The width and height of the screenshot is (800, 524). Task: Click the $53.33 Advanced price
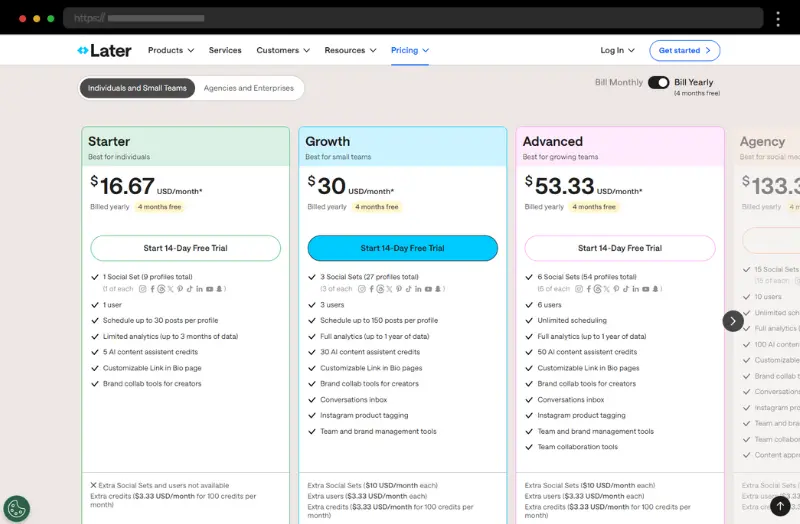click(x=559, y=186)
